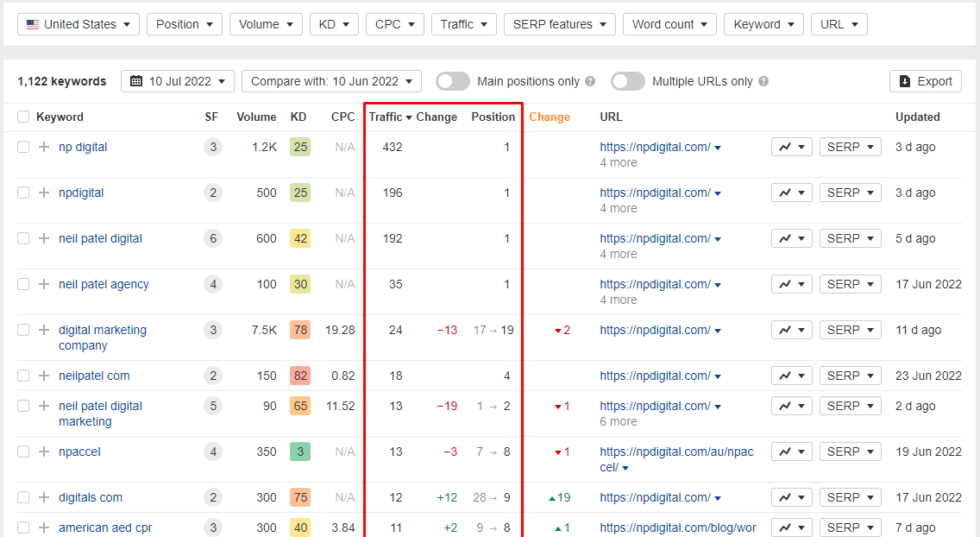980x537 pixels.
Task: View SERP features count for 'np digital'
Action: pyautogui.click(x=213, y=147)
